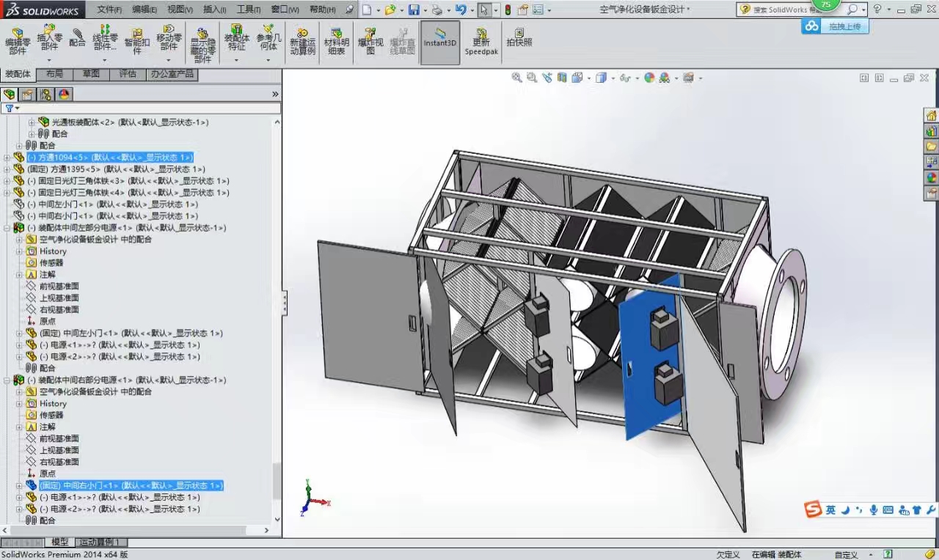This screenshot has width=939, height=560.
Task: Expand the 光通板装配体<2> tree node
Action: pyautogui.click(x=31, y=122)
